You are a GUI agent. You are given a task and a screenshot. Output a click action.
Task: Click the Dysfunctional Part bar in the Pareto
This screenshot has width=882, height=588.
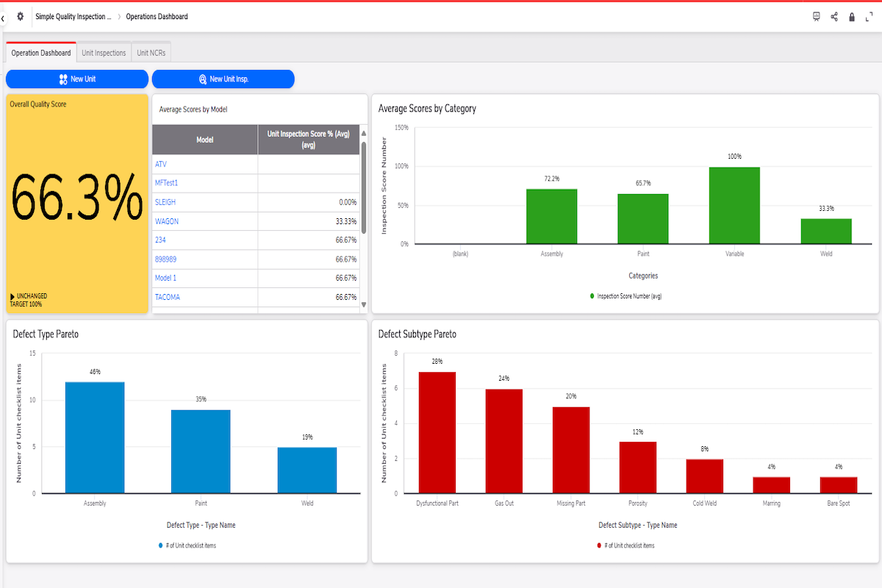437,432
